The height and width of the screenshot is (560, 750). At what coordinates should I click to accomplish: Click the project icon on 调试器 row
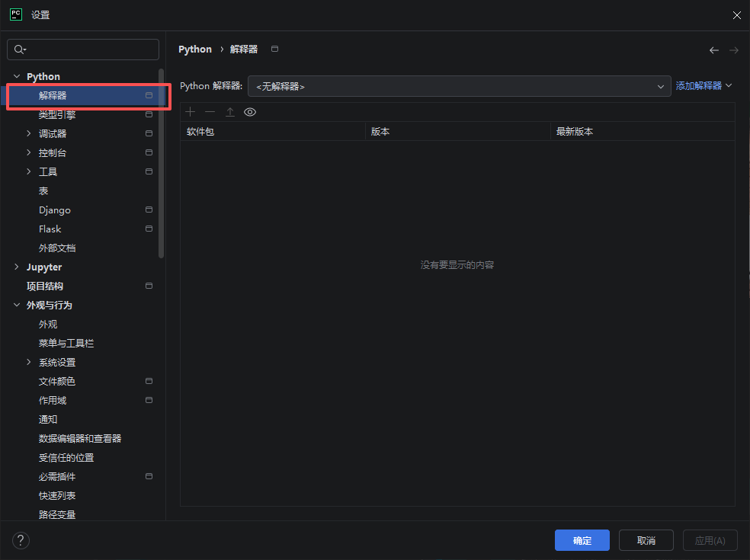[x=149, y=133]
